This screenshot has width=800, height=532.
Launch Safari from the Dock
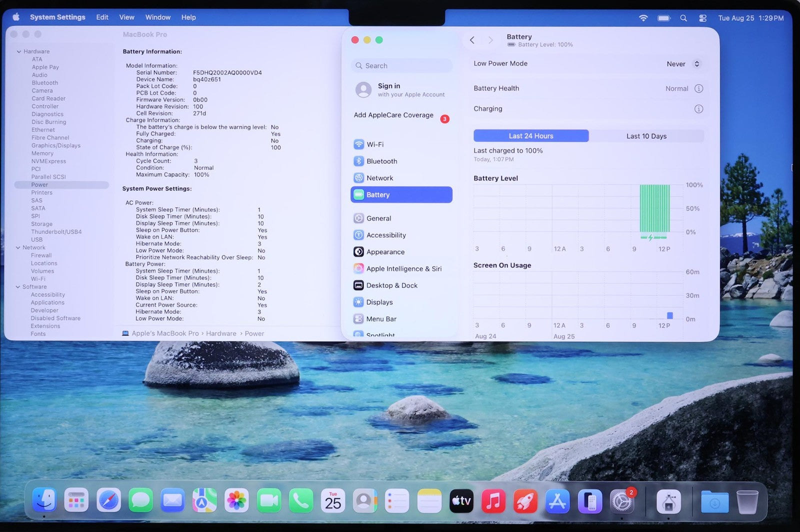pos(108,500)
